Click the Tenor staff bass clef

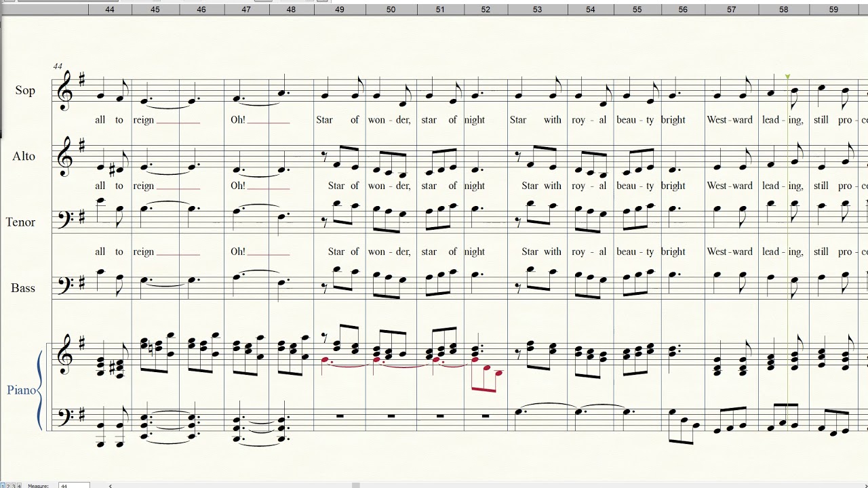[68, 221]
